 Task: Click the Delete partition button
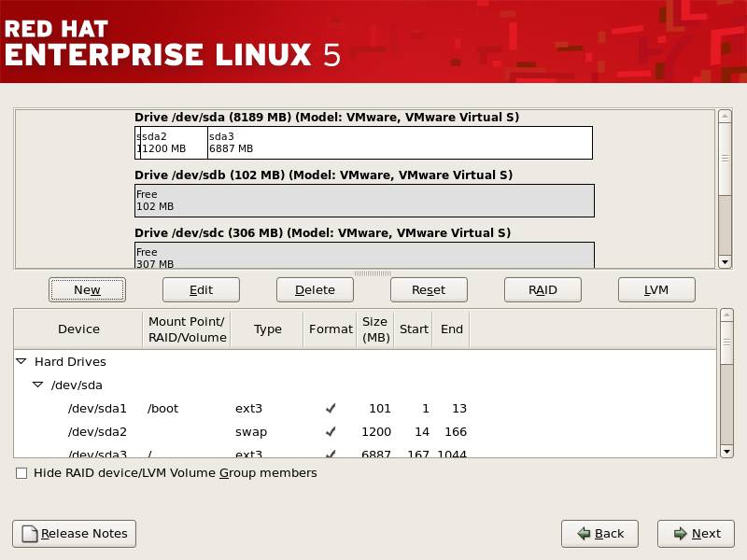(x=315, y=289)
